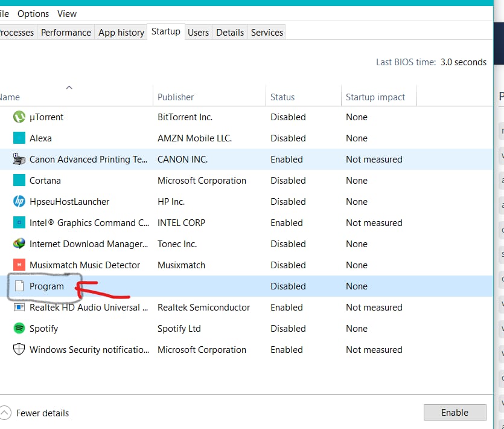Image resolution: width=504 pixels, height=429 pixels.
Task: Switch to the Services tab
Action: 267,33
